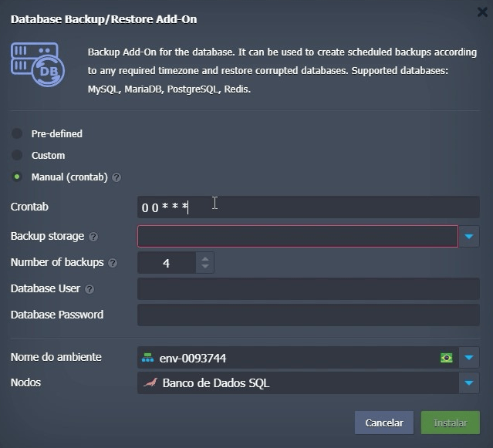Click the Brazil flag region icon
This screenshot has width=493, height=448.
tap(447, 358)
